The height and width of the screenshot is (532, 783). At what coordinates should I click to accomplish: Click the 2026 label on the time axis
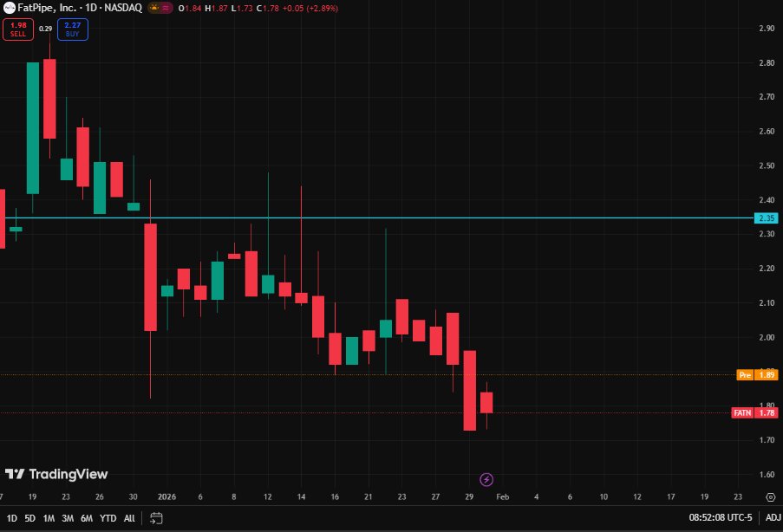(x=166, y=497)
